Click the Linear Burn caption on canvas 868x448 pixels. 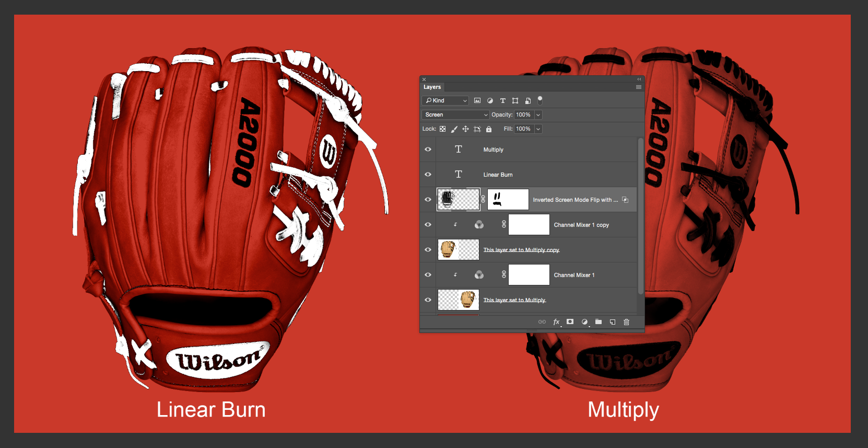coord(211,409)
